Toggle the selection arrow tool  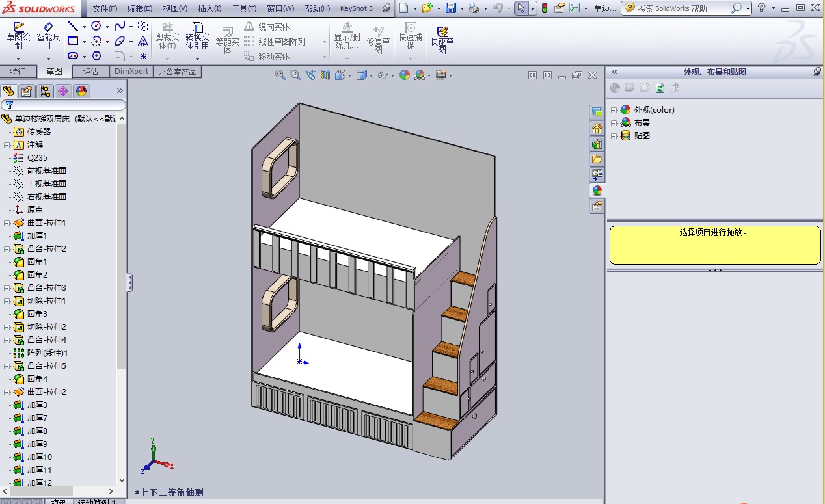point(520,8)
